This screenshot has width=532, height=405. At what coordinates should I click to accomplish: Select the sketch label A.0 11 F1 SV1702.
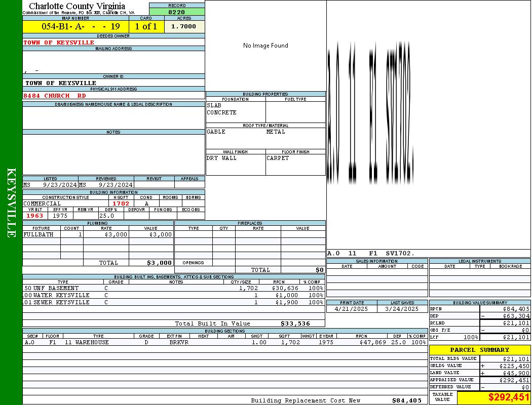point(370,253)
